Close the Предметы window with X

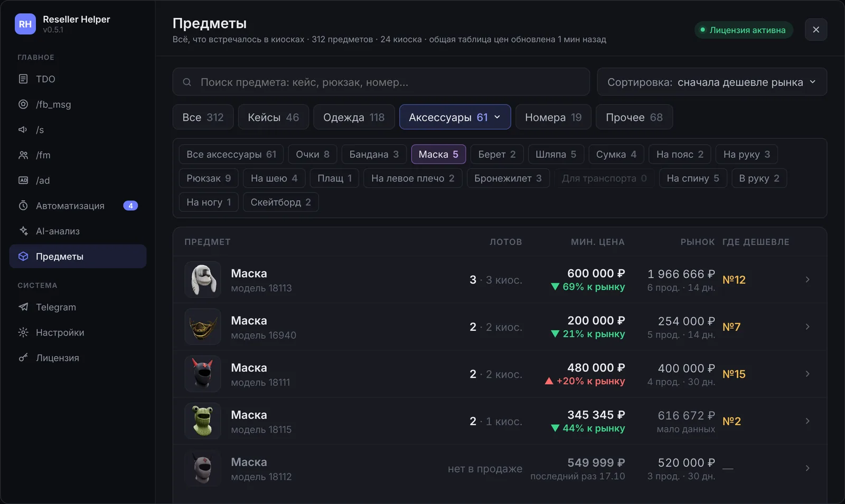pyautogui.click(x=816, y=30)
